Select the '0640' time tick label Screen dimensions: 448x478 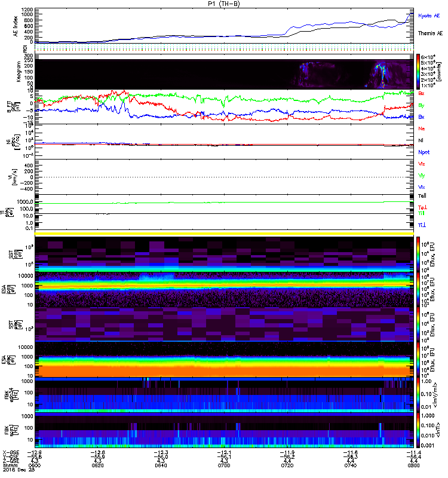(x=161, y=465)
